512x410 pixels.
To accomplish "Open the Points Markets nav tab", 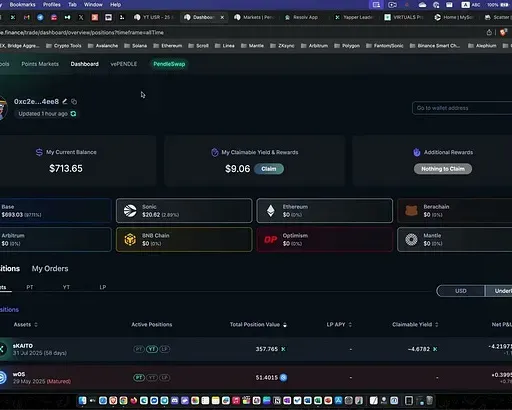I will [40, 64].
